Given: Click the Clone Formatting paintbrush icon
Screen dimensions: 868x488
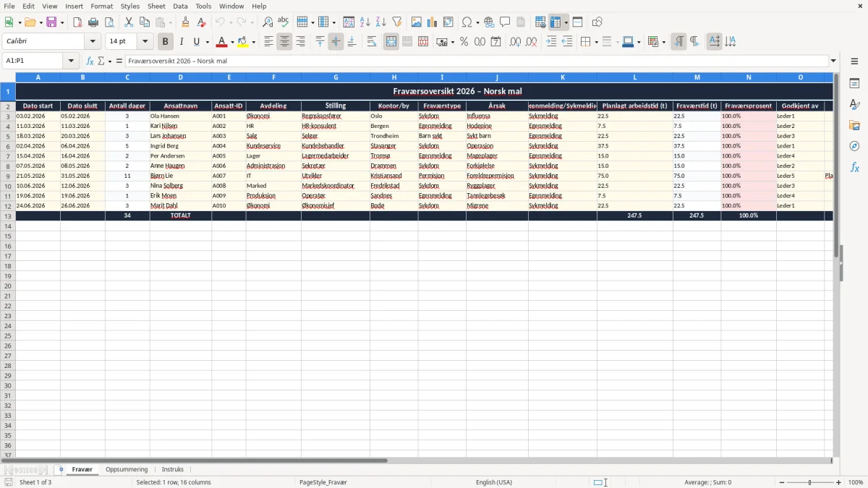Looking at the screenshot, I should coord(186,22).
